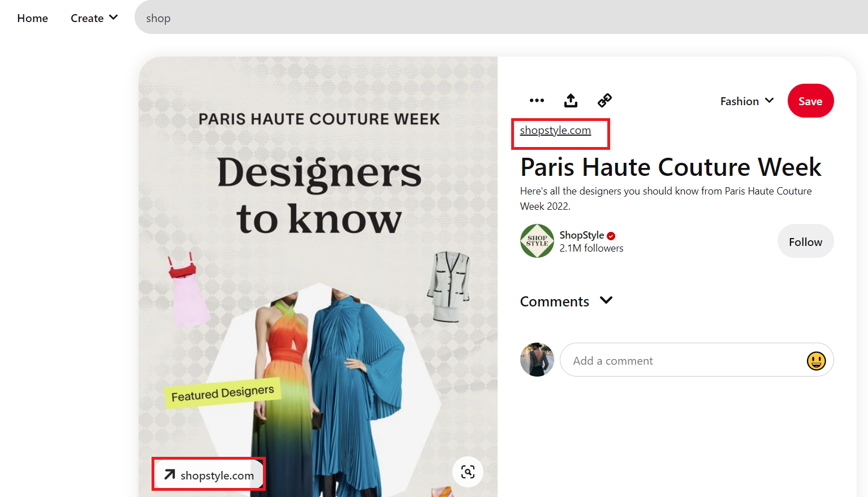Open the emoji picker in the comment box
Image resolution: width=868 pixels, height=497 pixels.
(x=816, y=360)
